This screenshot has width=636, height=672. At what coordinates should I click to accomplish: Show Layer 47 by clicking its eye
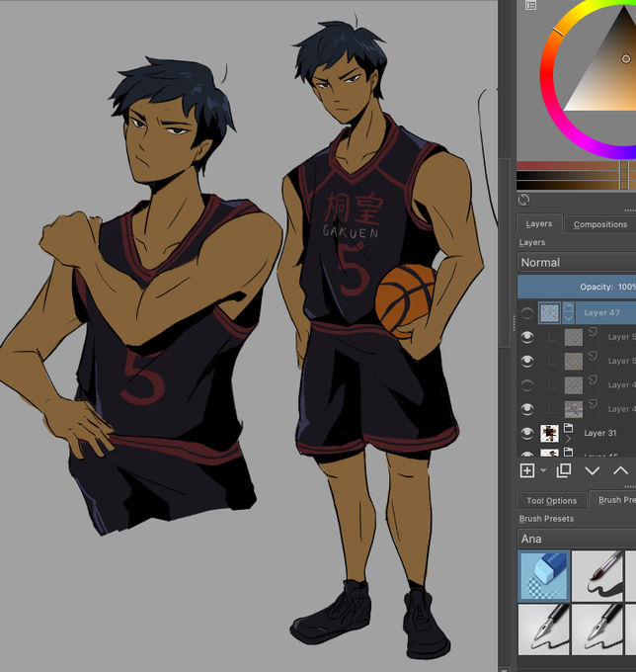526,313
